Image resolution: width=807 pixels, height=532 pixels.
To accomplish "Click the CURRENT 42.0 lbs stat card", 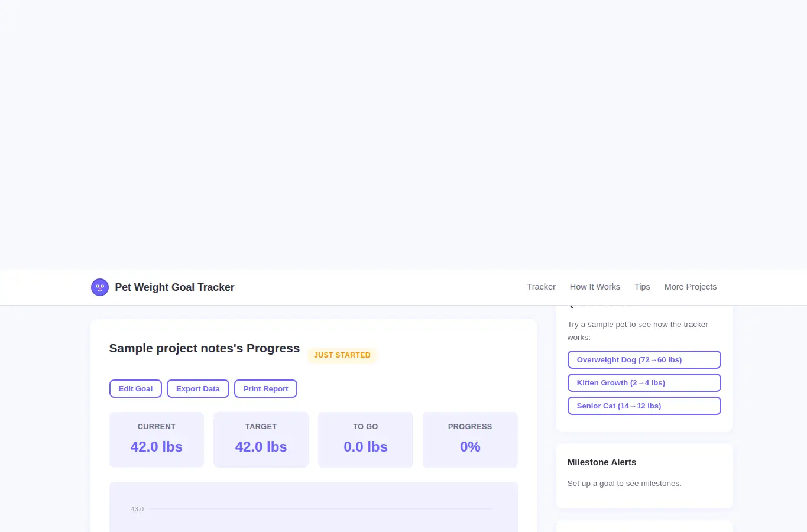I will tap(157, 440).
